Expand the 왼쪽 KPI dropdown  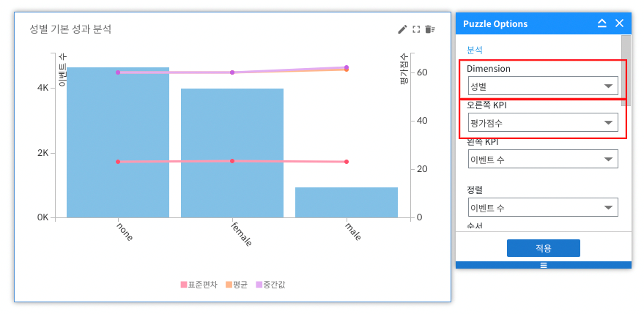click(x=542, y=159)
